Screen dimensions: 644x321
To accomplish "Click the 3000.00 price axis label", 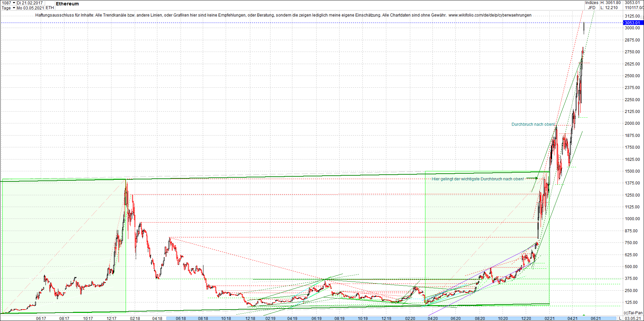I will pyautogui.click(x=632, y=28).
